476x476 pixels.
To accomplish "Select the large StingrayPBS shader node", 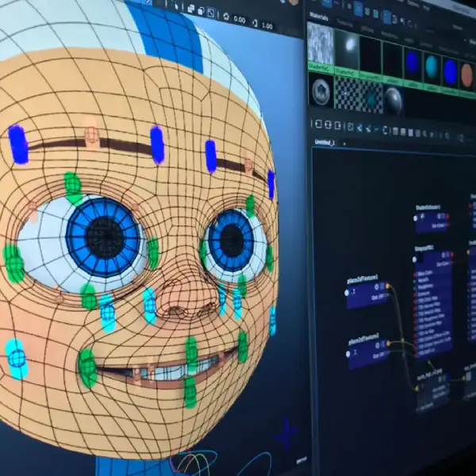I will [433, 304].
